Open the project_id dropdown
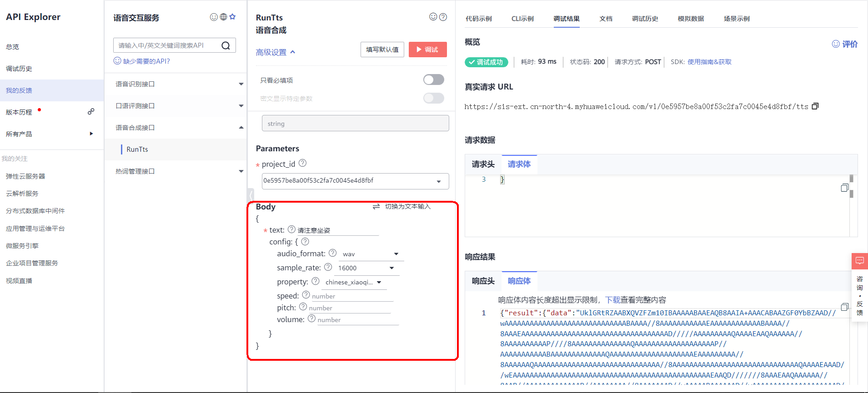 click(x=356, y=181)
